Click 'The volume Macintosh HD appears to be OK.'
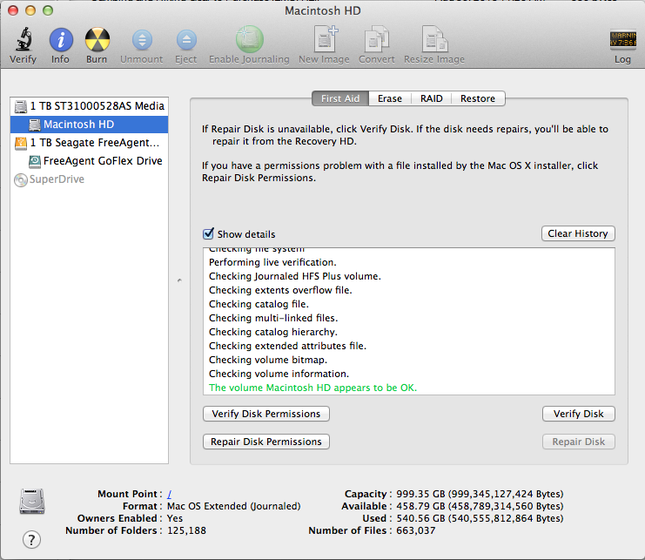Image resolution: width=645 pixels, height=560 pixels. 313,388
